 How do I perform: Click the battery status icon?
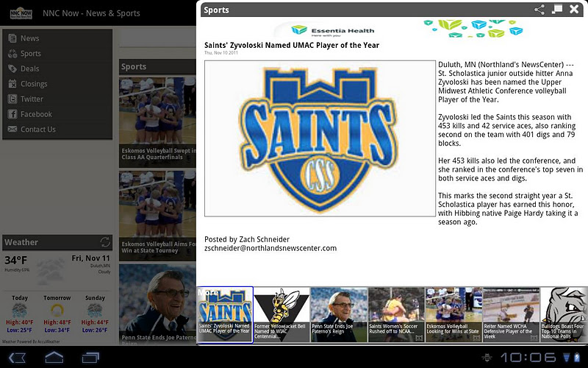tap(576, 357)
